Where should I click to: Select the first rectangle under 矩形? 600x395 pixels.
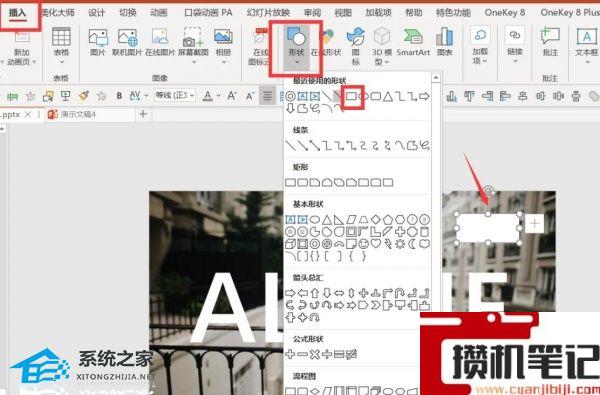tap(290, 183)
